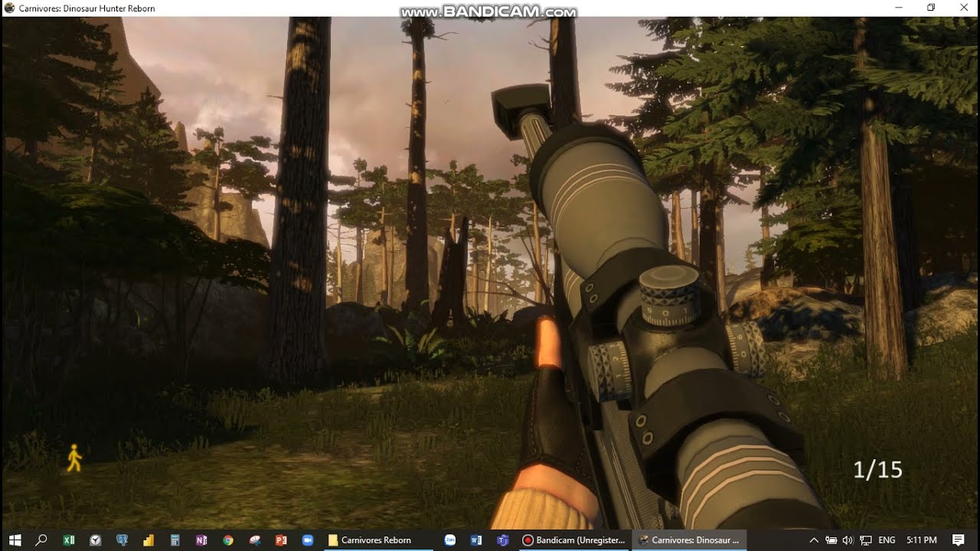Viewport: 980px width, 551px height.
Task: Open taskbar search magnifier
Action: tap(41, 540)
